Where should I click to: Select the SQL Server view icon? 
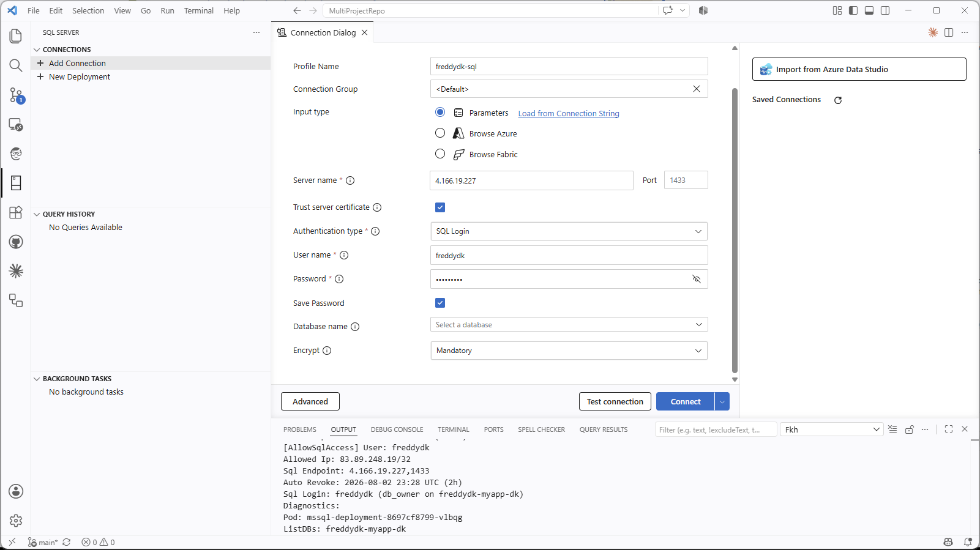click(16, 183)
